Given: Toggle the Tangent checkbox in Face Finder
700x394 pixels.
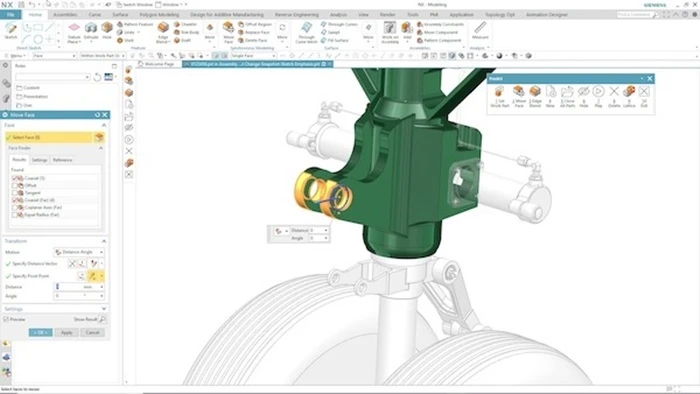Looking at the screenshot, I should click(x=15, y=193).
